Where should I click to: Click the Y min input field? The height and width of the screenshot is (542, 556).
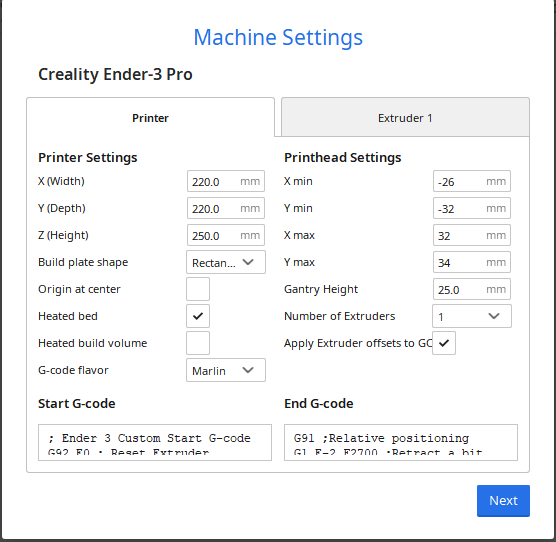(472, 208)
